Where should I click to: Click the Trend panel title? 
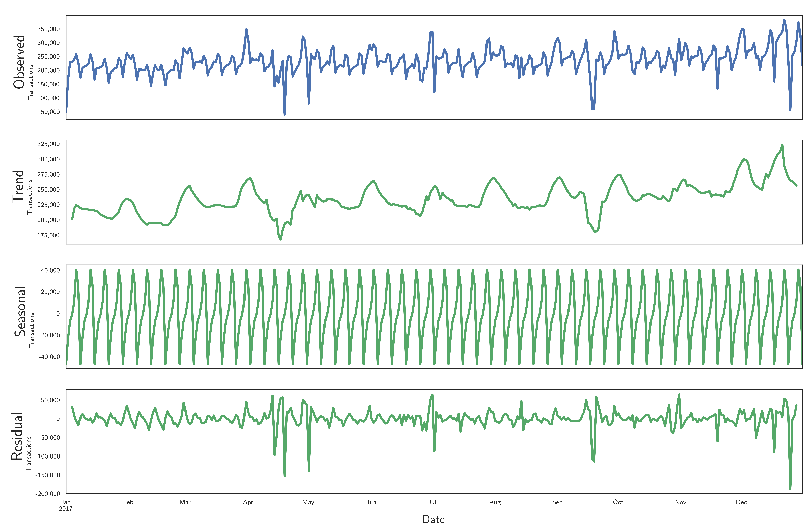point(18,187)
